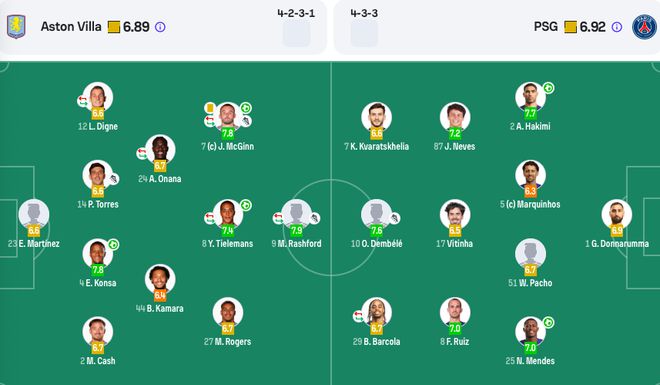Image resolution: width=660 pixels, height=385 pixels.
Task: Click the goal icon beside O. Dembélé
Action: click(394, 218)
